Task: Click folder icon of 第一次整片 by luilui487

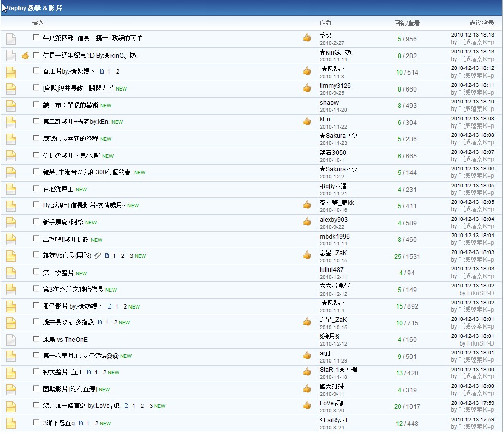Action: 11,273
